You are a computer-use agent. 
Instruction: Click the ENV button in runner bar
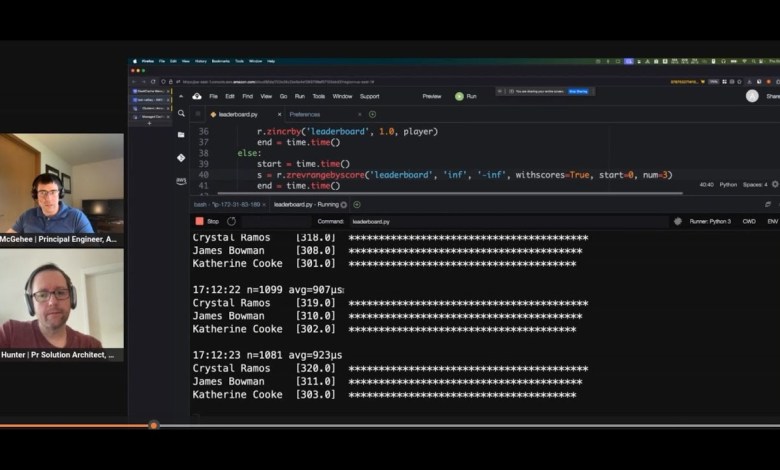click(x=772, y=221)
